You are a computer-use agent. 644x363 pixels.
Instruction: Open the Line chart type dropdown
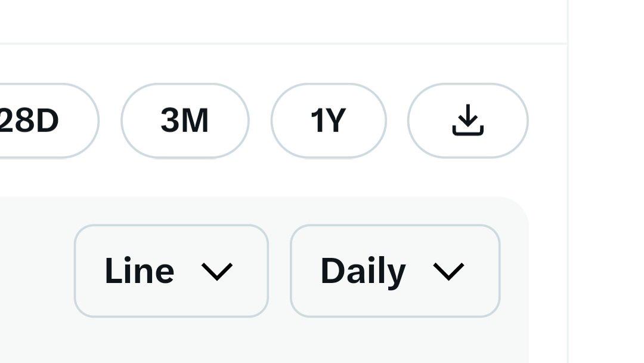coord(171,271)
